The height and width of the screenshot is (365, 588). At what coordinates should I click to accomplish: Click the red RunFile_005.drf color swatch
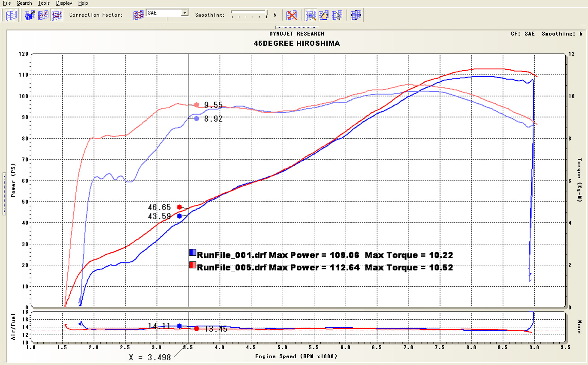click(x=193, y=265)
